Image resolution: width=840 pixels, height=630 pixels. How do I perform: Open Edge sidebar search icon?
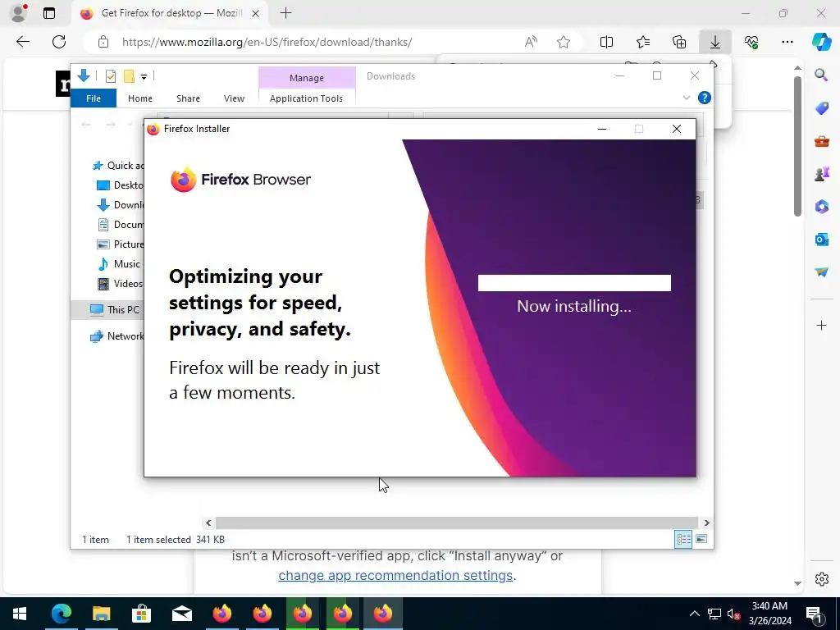(x=821, y=75)
